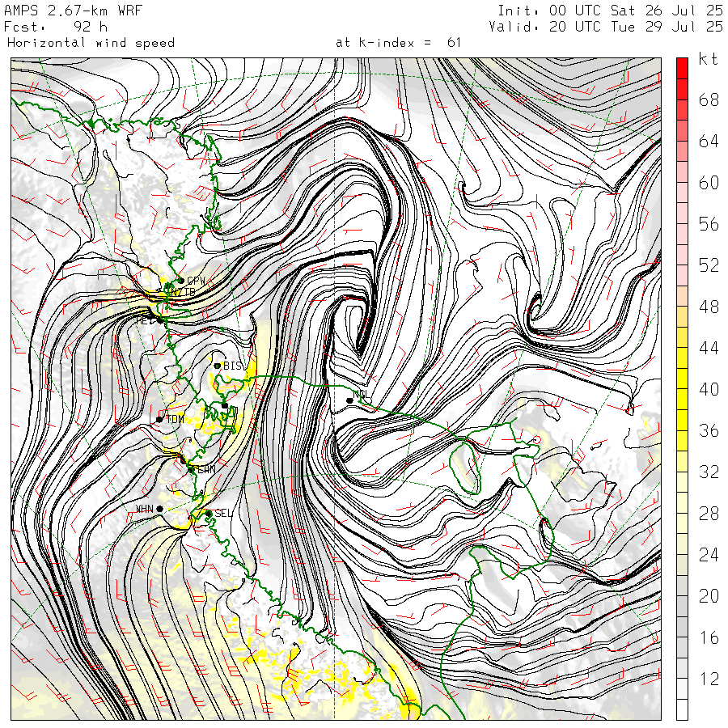Click the topmost bright red color bar swatch

[x=682, y=69]
